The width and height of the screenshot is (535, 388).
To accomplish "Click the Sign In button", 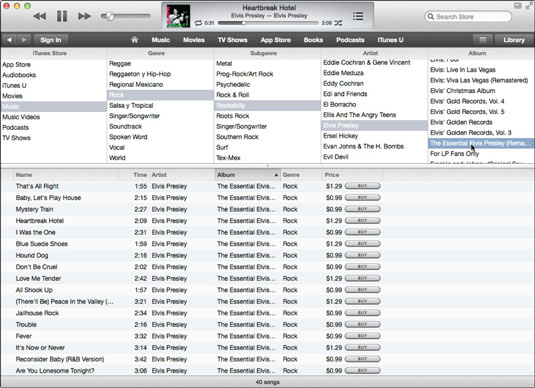I will point(50,40).
